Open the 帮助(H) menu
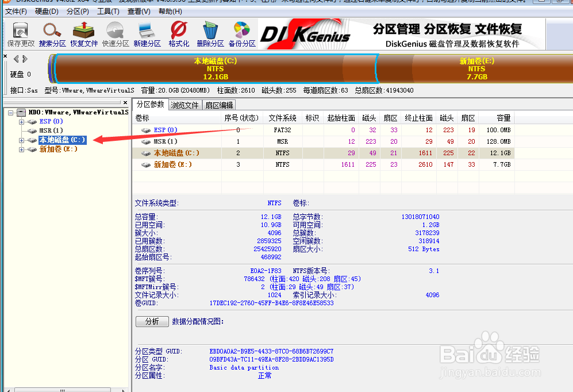The width and height of the screenshot is (573, 392). [170, 11]
